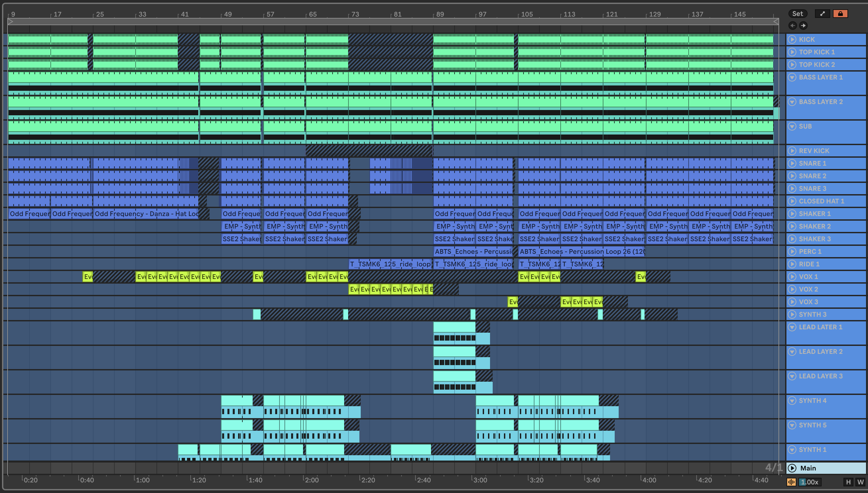Click the W width optimize button
868x493 pixels.
(860, 482)
